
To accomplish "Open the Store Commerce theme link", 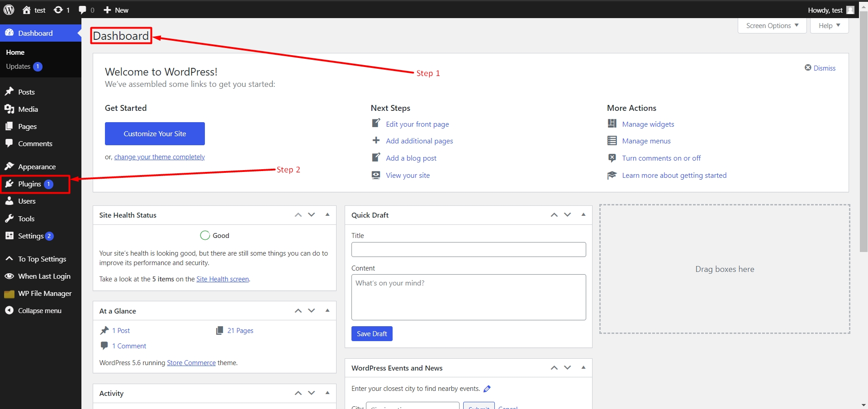I will click(x=191, y=363).
